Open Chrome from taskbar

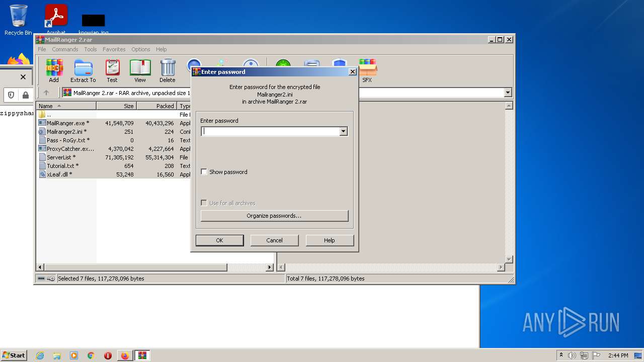pyautogui.click(x=91, y=355)
